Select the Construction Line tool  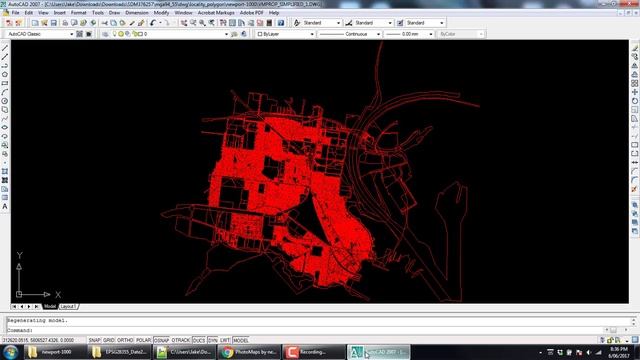5,57
